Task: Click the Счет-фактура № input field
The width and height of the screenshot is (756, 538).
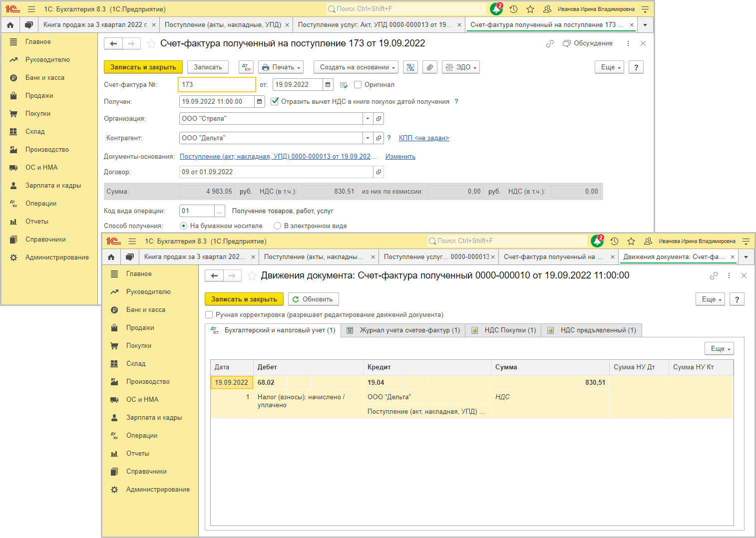Action: [217, 85]
